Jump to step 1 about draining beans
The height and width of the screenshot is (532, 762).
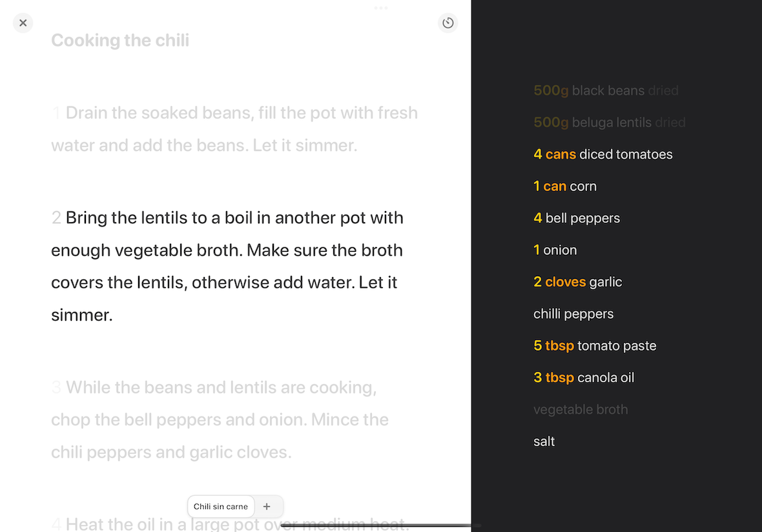(x=234, y=129)
